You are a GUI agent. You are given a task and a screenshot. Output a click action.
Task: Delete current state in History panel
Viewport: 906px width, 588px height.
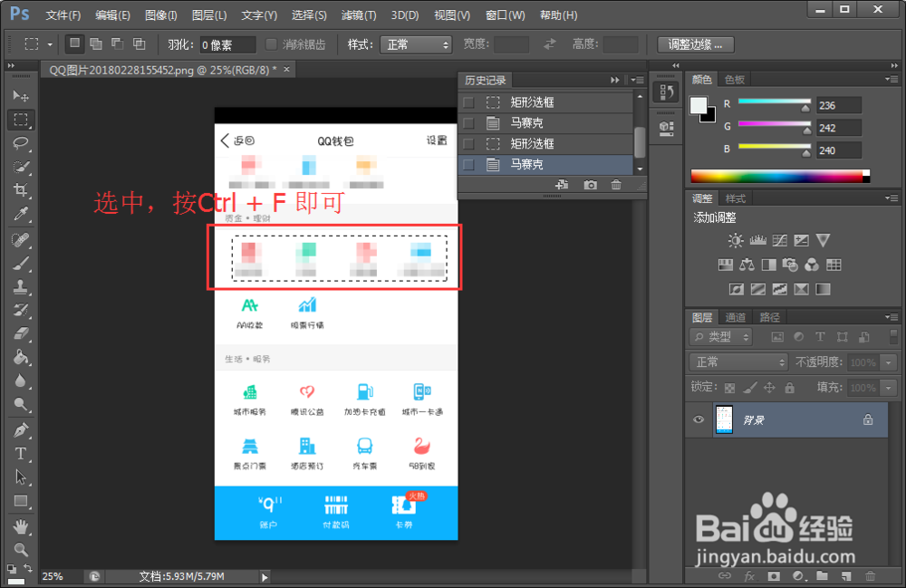(616, 185)
